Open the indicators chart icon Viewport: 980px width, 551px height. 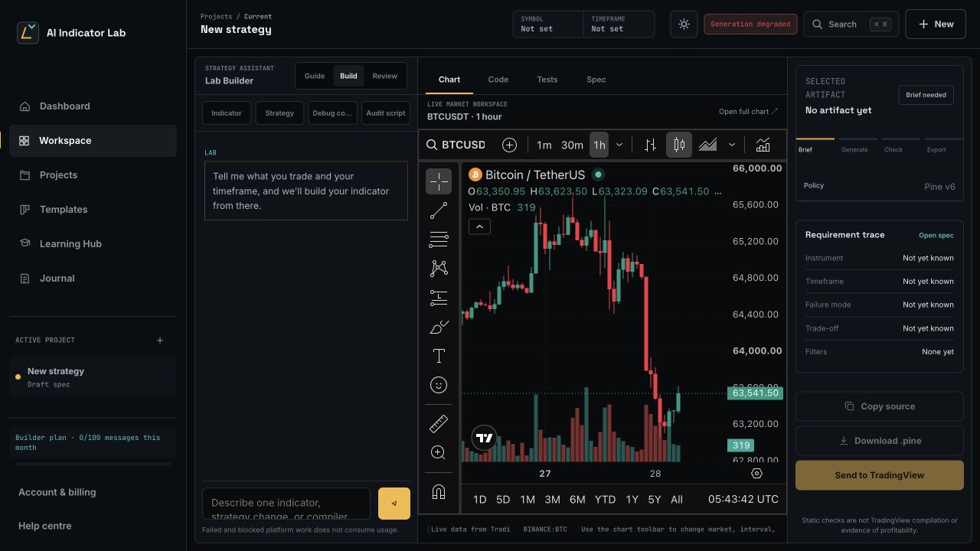click(763, 145)
